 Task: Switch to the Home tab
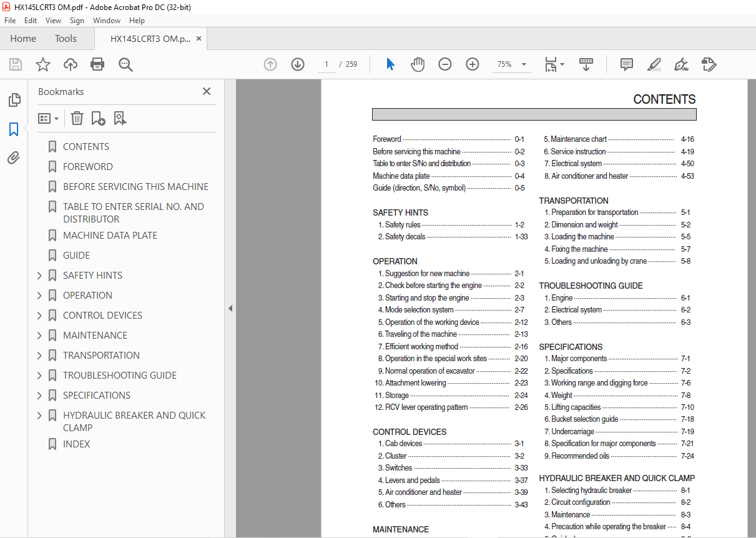tap(23, 39)
